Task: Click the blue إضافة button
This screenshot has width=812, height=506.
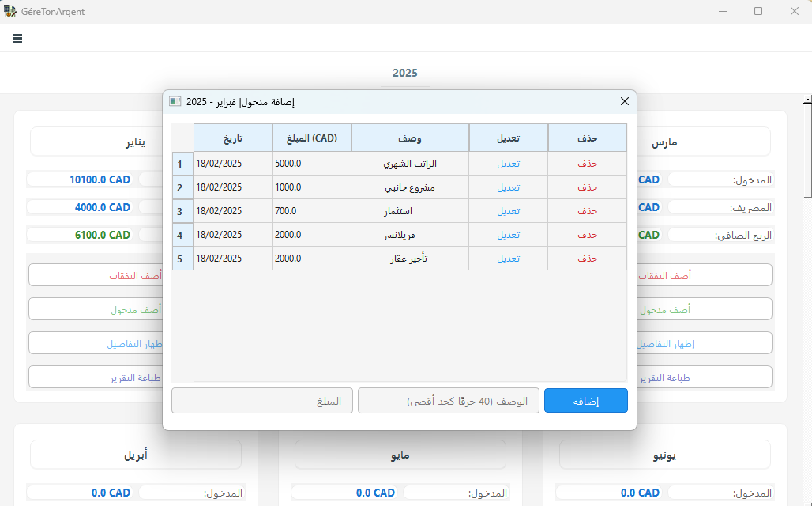Action: coord(585,401)
